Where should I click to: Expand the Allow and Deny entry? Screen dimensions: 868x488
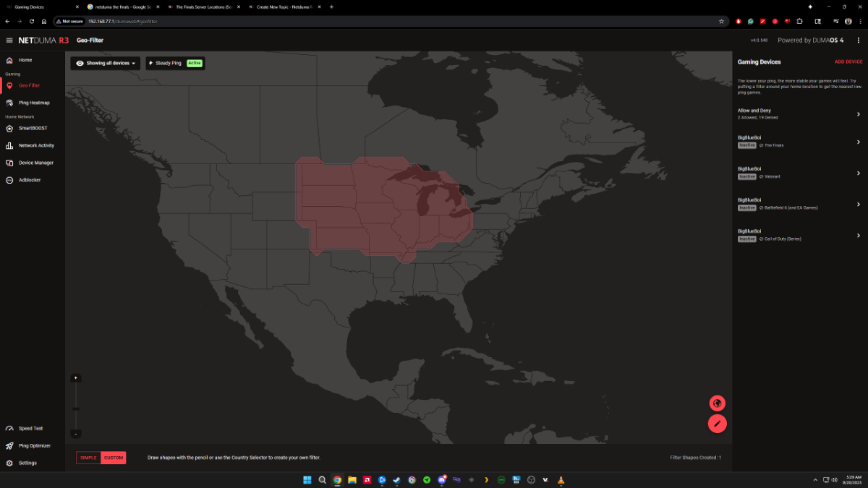coord(800,114)
